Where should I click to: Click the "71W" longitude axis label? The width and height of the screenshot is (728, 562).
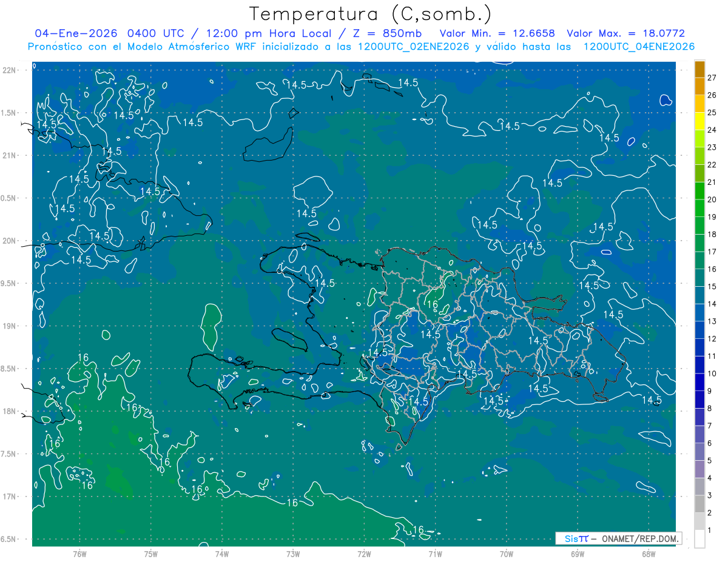[x=435, y=554]
